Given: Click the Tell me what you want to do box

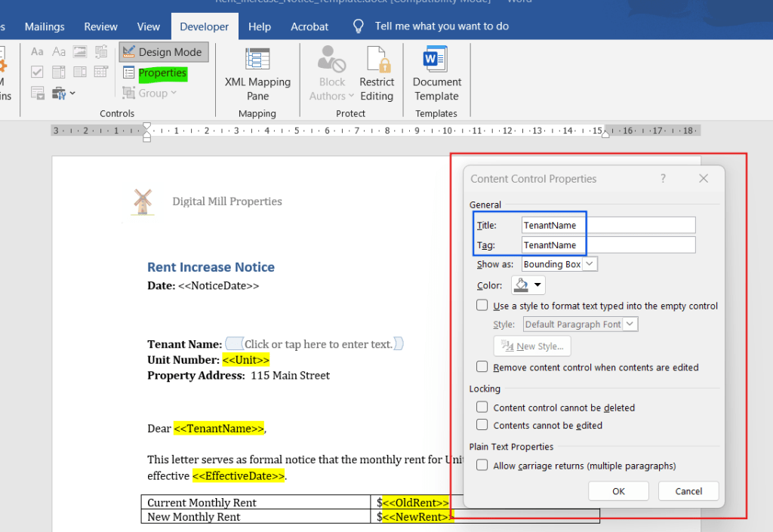Looking at the screenshot, I should click(x=441, y=26).
